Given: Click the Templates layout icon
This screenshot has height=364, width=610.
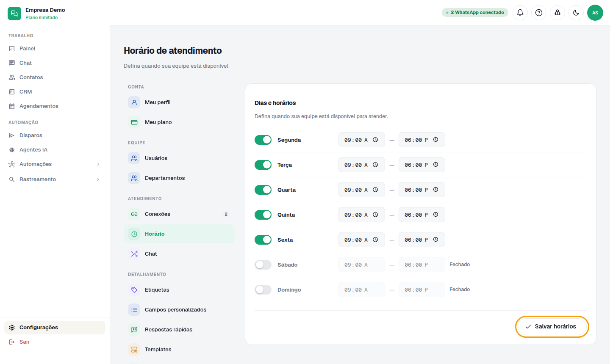Looking at the screenshot, I should pyautogui.click(x=134, y=350).
